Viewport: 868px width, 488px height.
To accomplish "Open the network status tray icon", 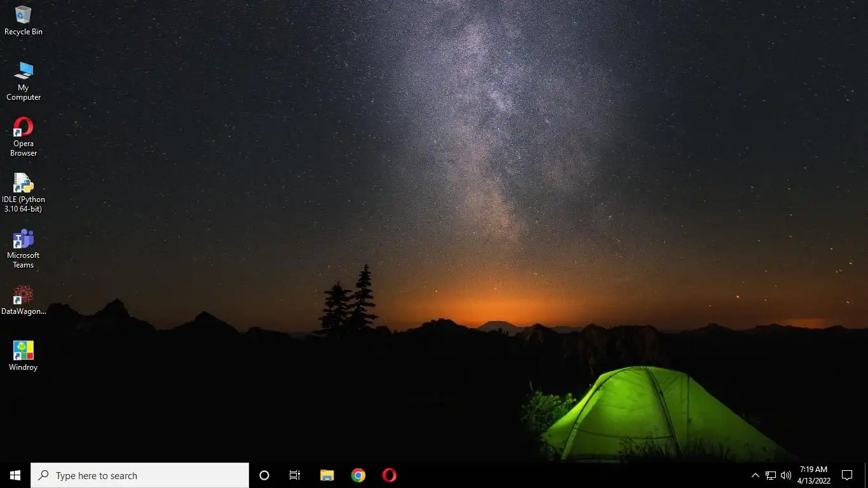I will pos(771,475).
